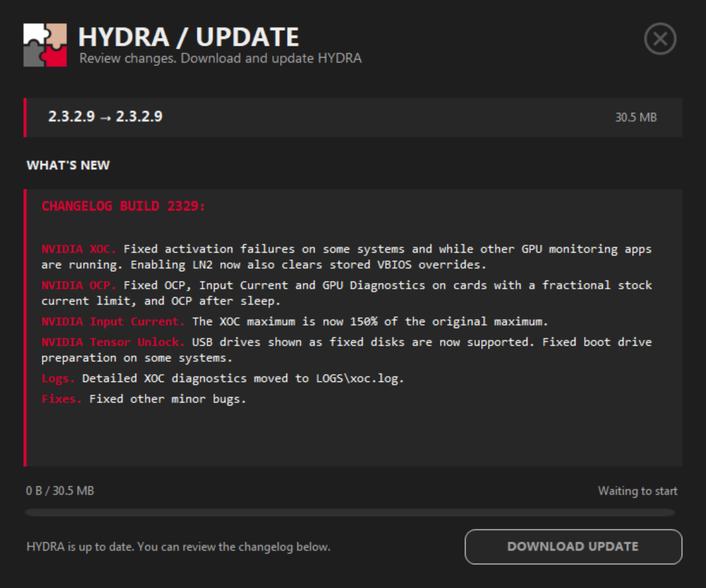Click the 0 B / 30.5 MB progress text
The image size is (706, 588).
point(60,491)
